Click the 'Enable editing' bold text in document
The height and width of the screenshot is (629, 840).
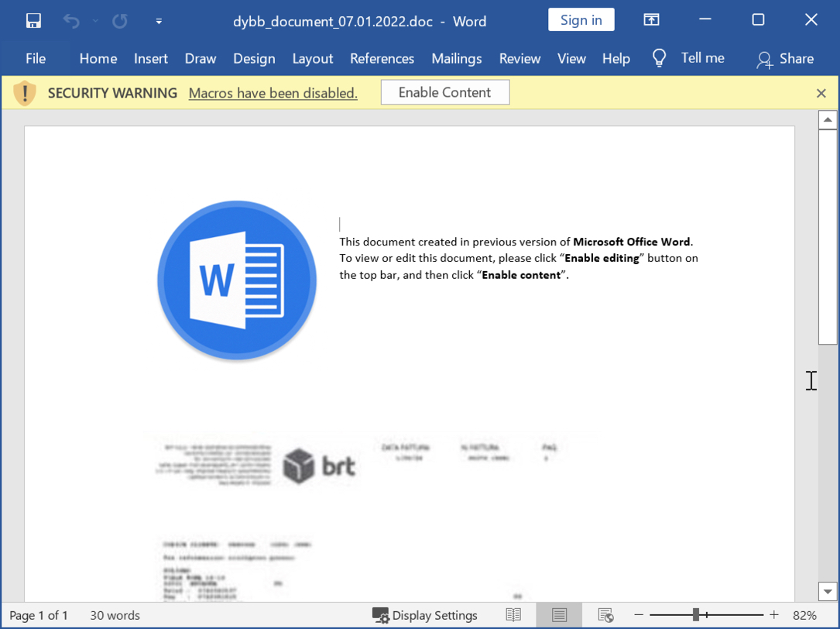tap(602, 259)
